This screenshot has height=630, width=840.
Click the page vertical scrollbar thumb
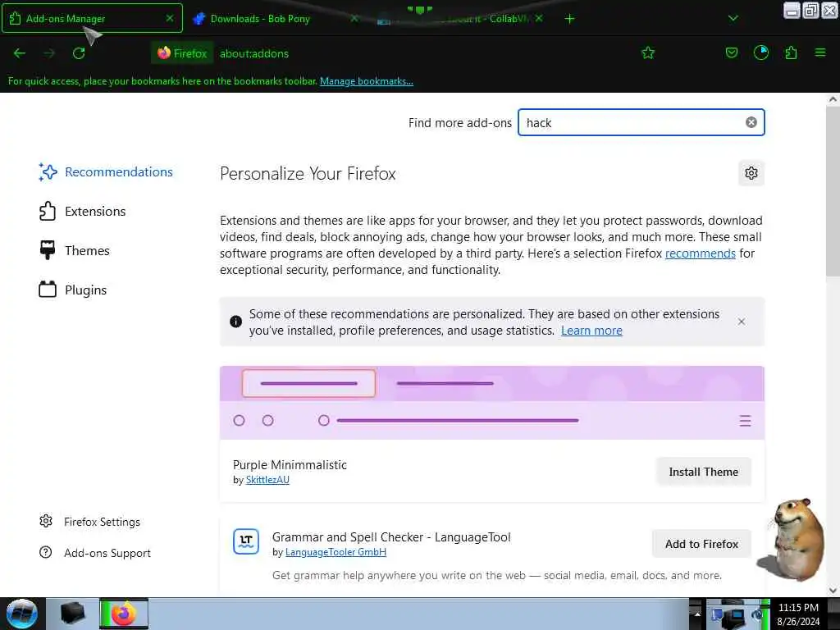click(833, 191)
